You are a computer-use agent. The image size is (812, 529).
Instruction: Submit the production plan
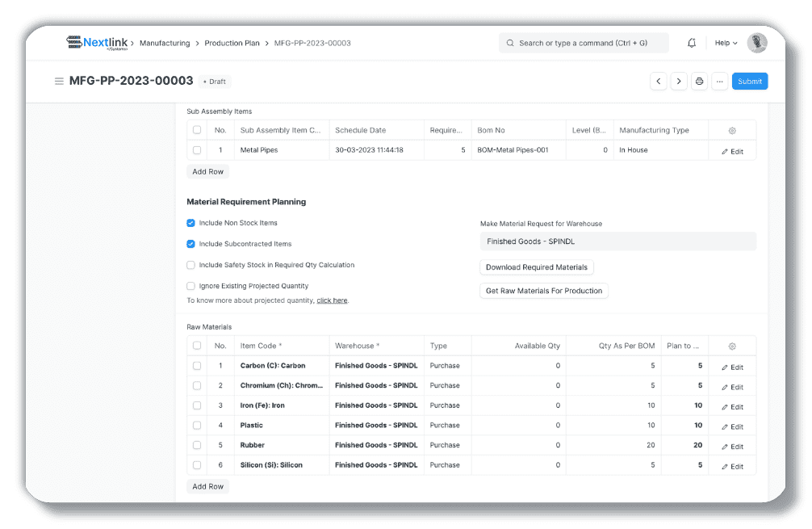749,82
